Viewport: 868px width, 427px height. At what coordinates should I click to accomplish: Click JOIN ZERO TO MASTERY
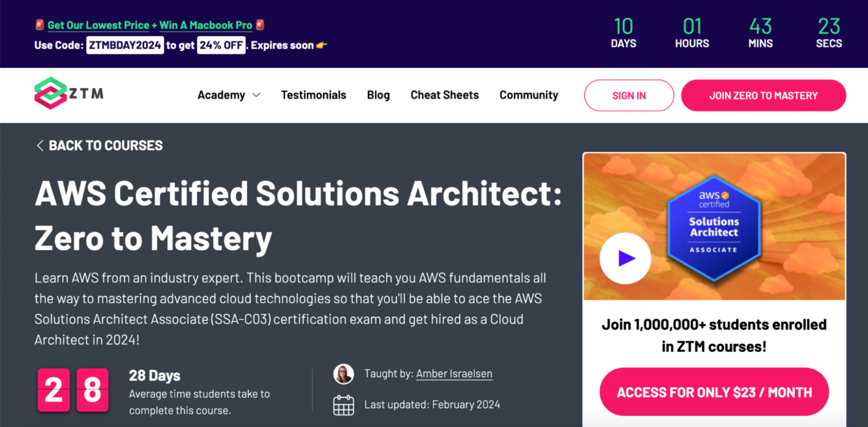click(x=763, y=95)
